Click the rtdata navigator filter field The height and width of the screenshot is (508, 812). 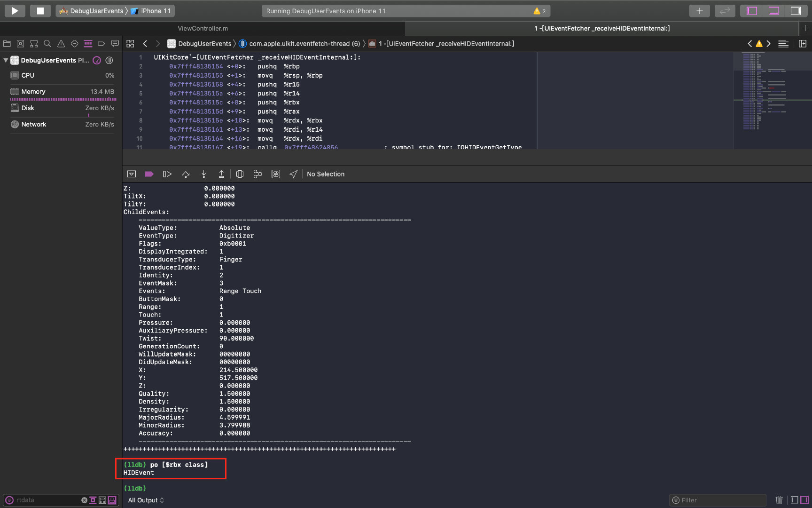(x=47, y=500)
